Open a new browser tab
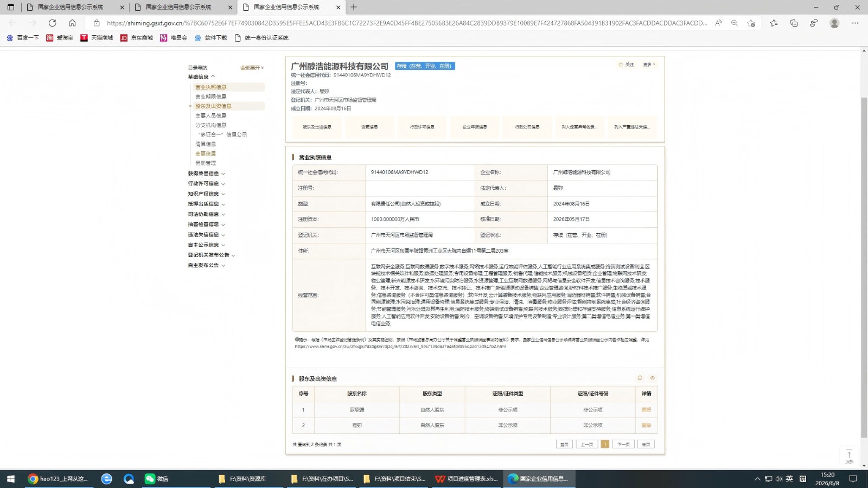 click(354, 7)
